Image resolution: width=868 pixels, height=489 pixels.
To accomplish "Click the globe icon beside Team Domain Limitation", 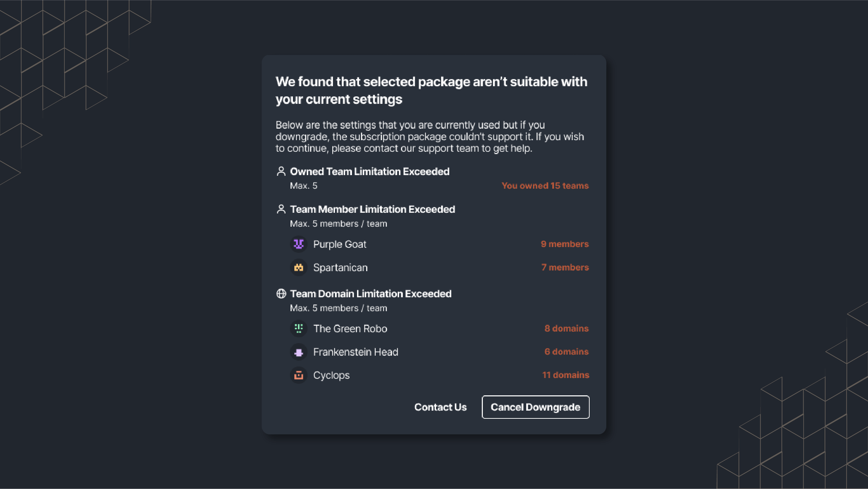I will point(281,294).
